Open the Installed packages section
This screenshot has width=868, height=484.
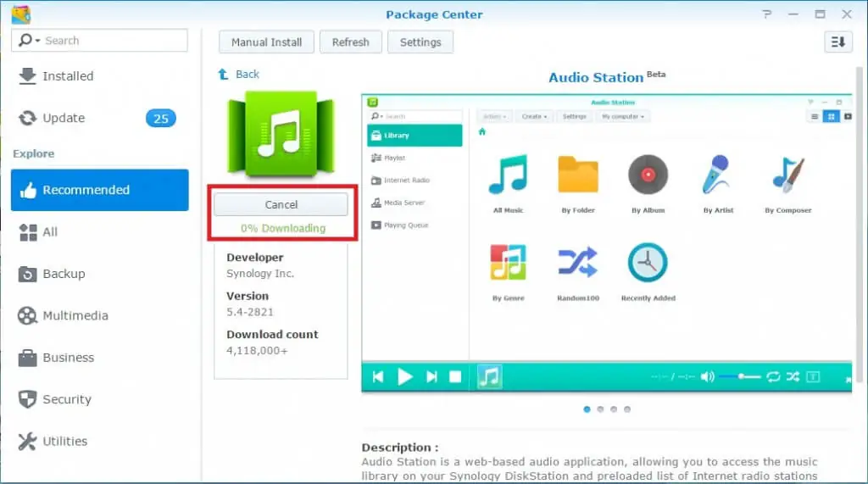pyautogui.click(x=100, y=76)
